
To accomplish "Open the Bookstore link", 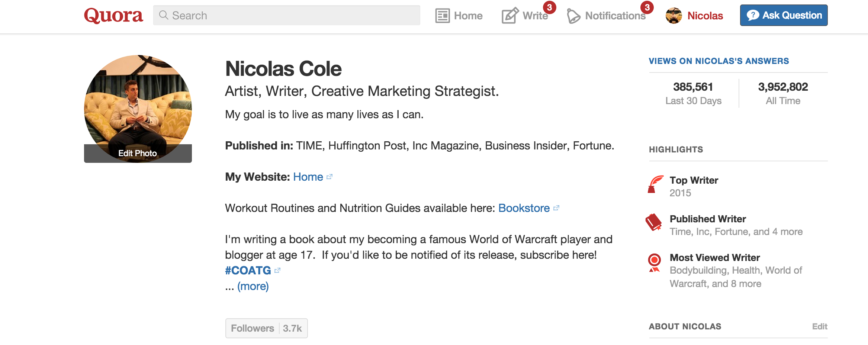I will pyautogui.click(x=524, y=208).
